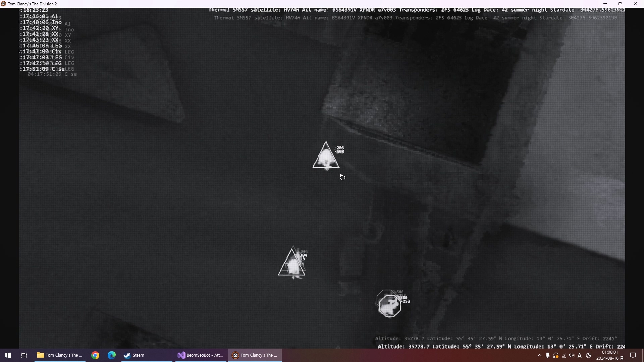Launch Microsoft Edge from the taskbar
Screen dimensions: 644x362
(x=112, y=355)
